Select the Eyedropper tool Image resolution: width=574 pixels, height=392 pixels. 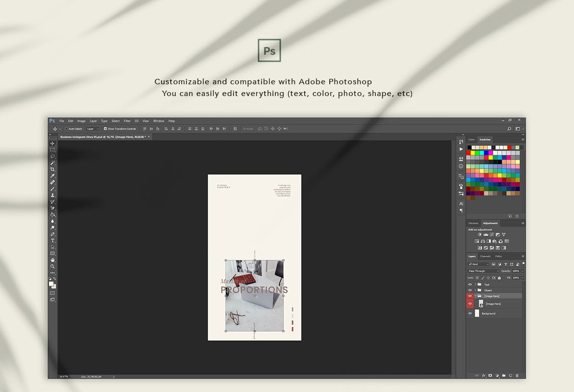52,176
